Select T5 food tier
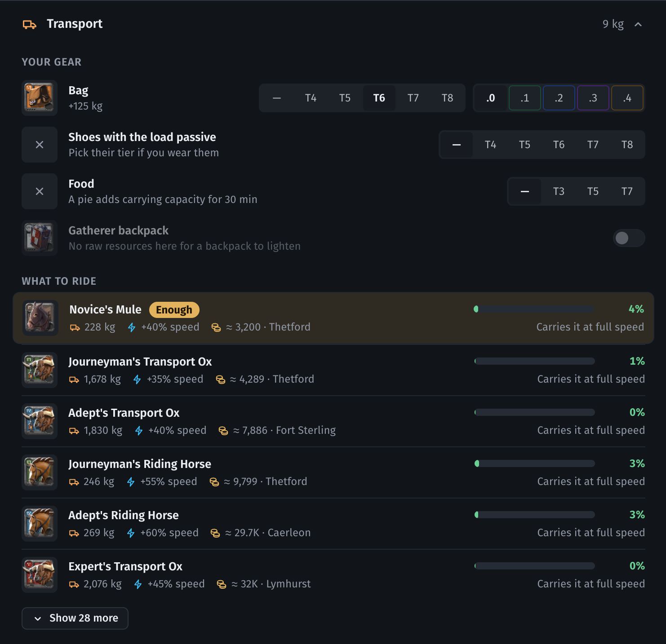Viewport: 666px width, 644px height. [x=593, y=191]
